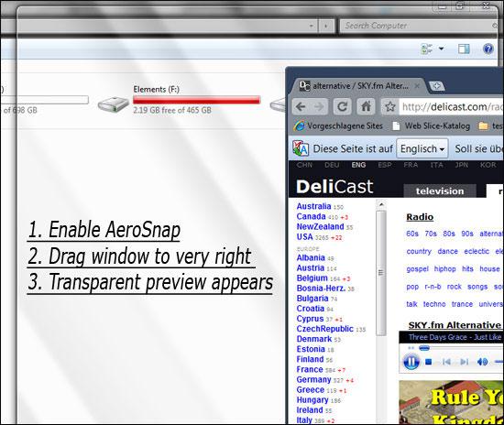Viewport: 504px width, 425px height.
Task: Open the Belgium country link
Action: point(312,278)
